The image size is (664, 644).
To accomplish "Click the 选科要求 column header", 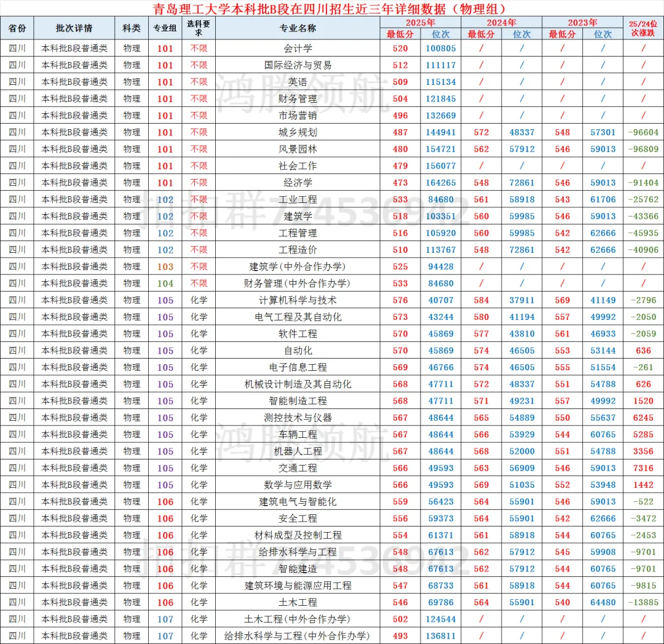I will tap(199, 28).
